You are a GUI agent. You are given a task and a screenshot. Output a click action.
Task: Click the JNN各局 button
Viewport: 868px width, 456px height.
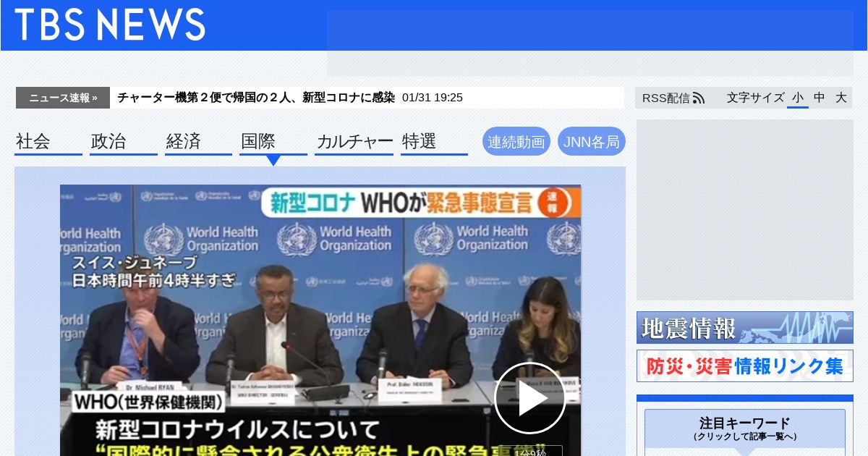[x=592, y=142]
